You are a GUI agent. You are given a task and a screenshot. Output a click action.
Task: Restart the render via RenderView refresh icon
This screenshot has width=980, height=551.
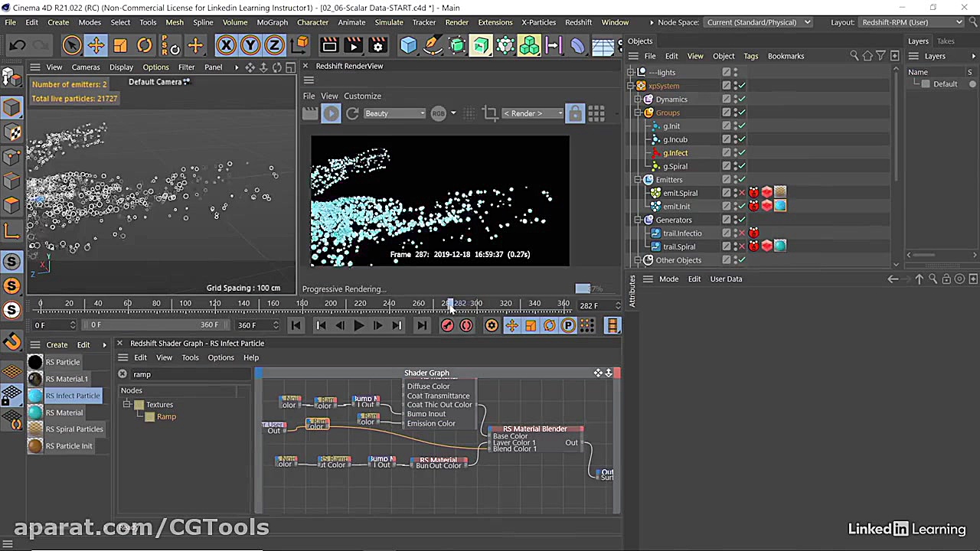coord(352,113)
